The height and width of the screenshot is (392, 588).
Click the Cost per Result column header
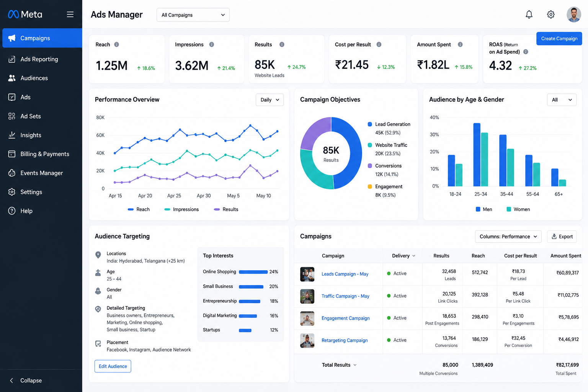coord(520,256)
